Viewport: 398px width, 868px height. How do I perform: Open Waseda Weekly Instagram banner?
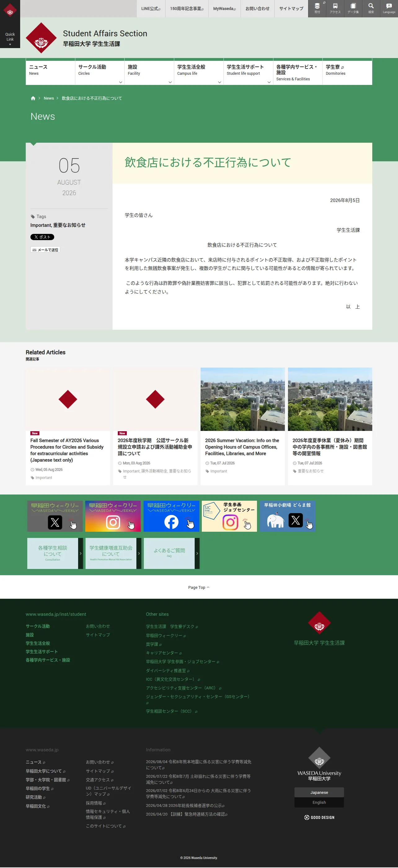click(x=113, y=516)
